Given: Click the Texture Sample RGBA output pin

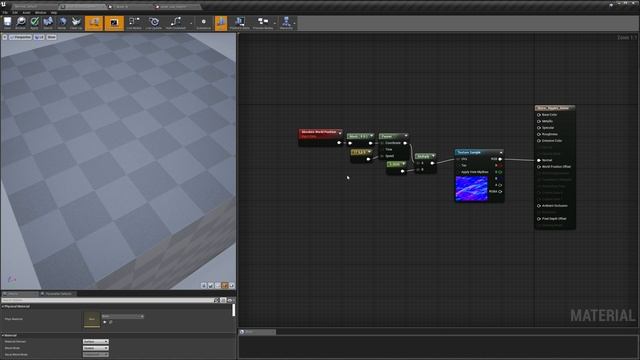Looking at the screenshot, I should pos(500,191).
